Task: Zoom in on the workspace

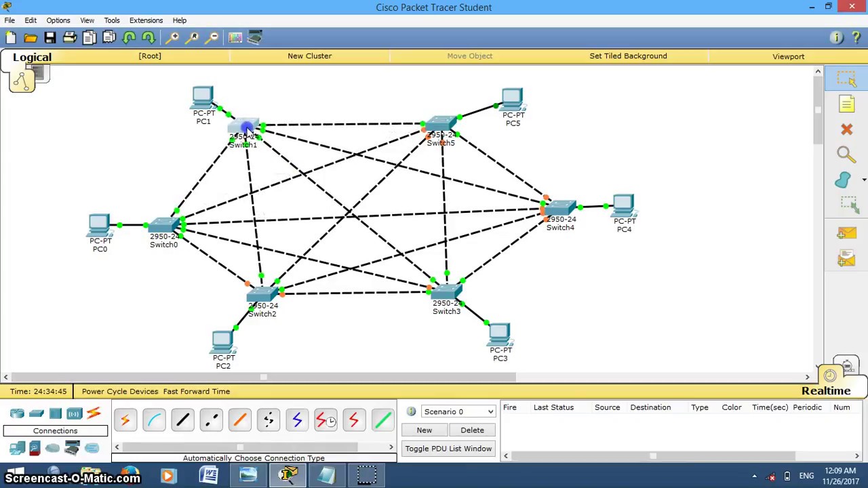Action: click(174, 38)
